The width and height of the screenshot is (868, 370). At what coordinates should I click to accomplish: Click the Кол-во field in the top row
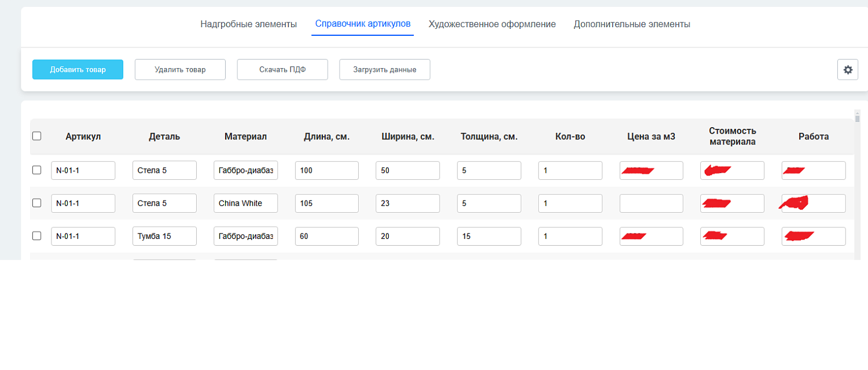pyautogui.click(x=570, y=170)
